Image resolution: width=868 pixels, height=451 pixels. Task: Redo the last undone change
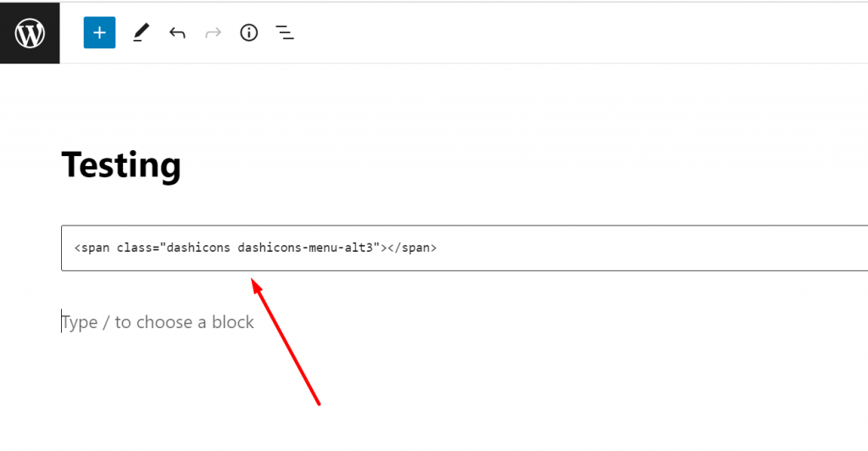(x=213, y=33)
